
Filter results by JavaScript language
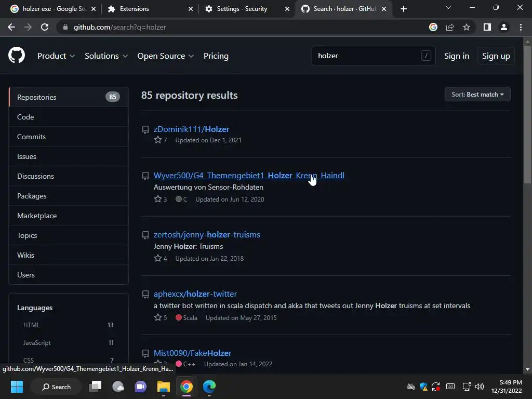[x=69, y=343]
